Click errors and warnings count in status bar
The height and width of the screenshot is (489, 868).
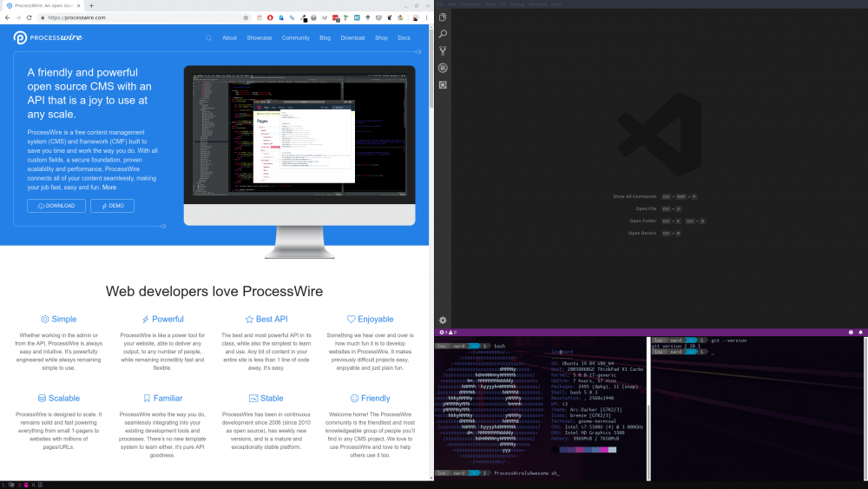pyautogui.click(x=450, y=332)
